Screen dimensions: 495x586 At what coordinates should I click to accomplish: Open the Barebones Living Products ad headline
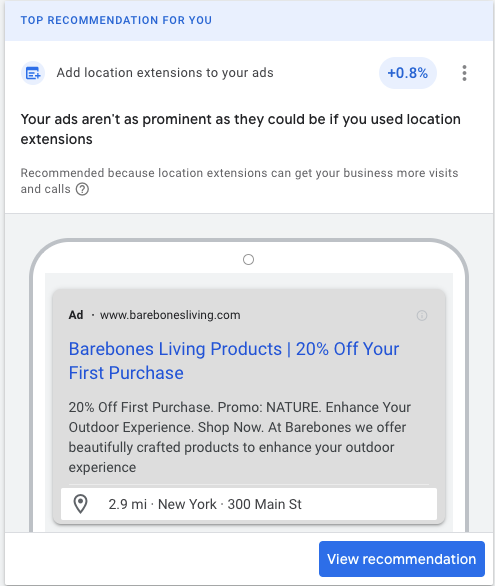click(234, 361)
